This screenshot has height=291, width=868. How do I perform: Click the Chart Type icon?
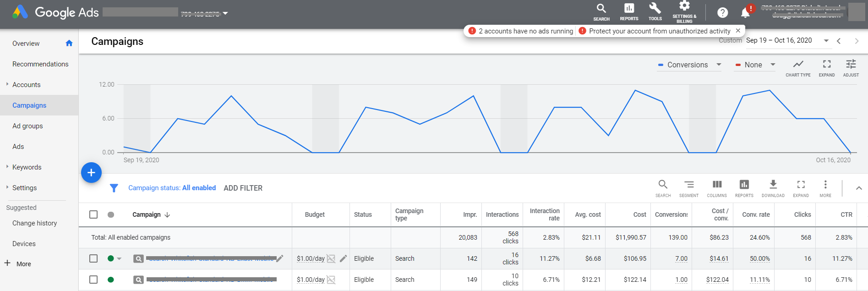[798, 67]
